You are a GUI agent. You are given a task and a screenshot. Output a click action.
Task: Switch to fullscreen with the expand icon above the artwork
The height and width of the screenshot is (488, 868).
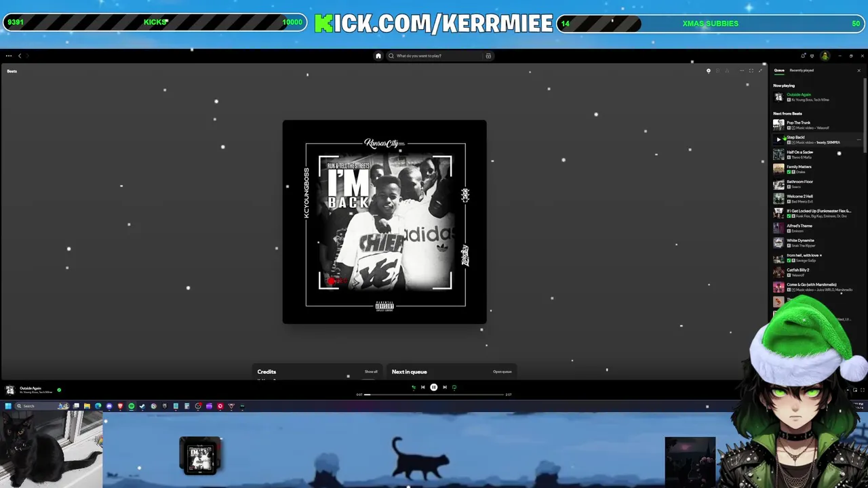point(751,70)
